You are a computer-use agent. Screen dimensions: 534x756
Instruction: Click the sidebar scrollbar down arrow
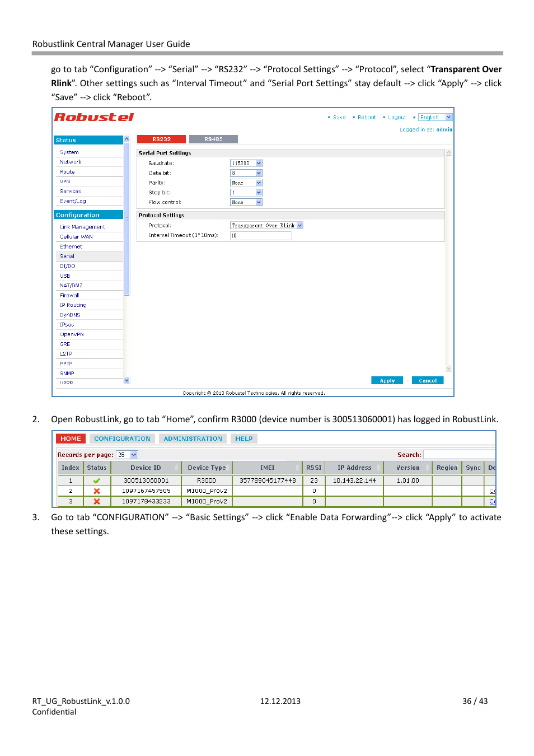[127, 380]
